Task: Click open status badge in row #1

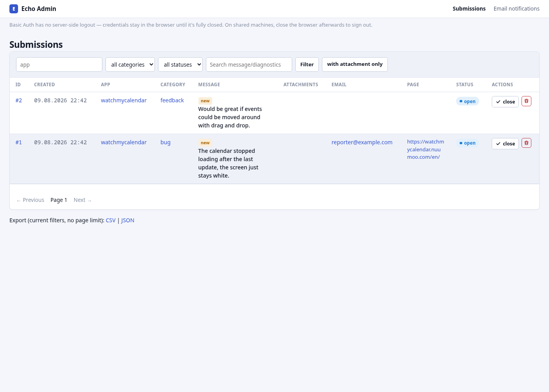Action: coord(467,143)
